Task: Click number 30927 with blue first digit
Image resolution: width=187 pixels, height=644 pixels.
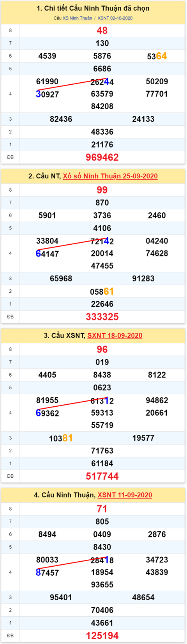Action: coord(47,94)
